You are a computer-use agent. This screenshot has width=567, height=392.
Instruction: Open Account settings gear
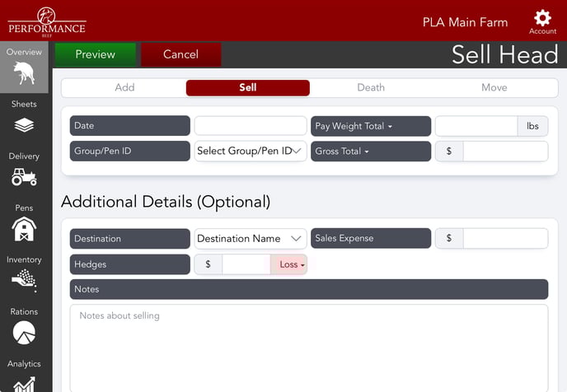[542, 20]
